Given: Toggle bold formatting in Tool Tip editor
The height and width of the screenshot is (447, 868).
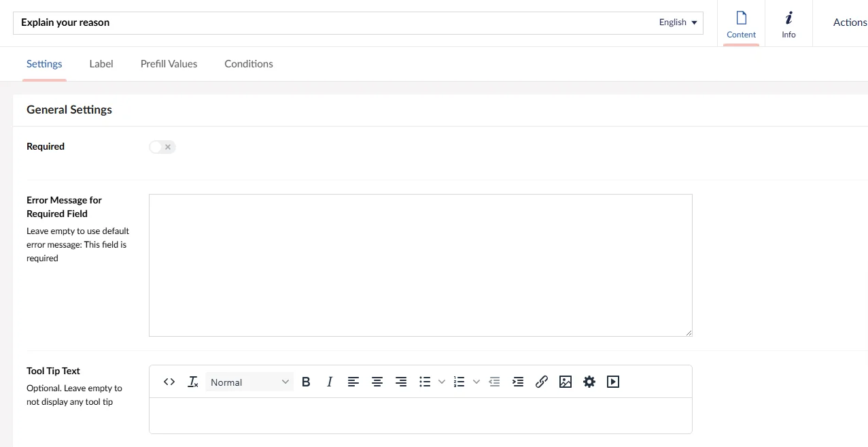Looking at the screenshot, I should coord(306,382).
